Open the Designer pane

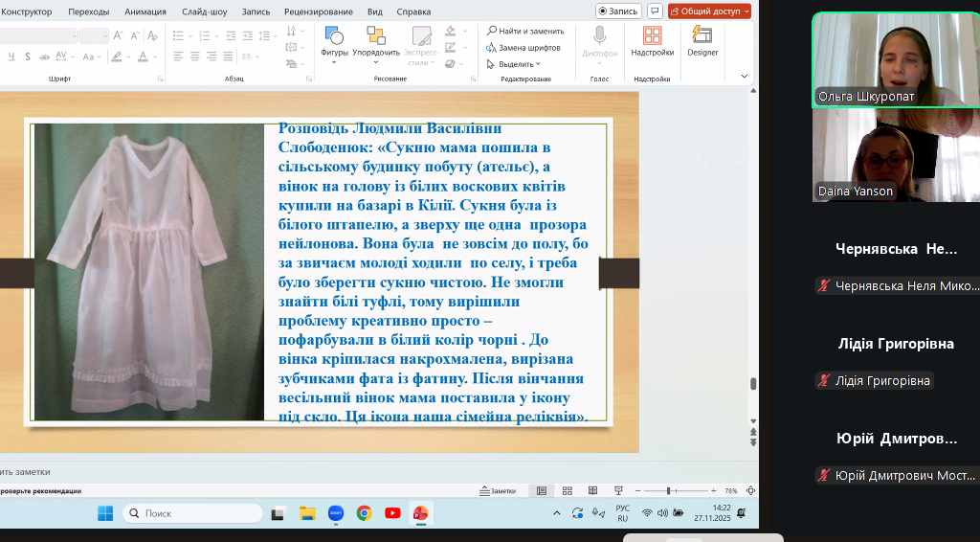702,40
